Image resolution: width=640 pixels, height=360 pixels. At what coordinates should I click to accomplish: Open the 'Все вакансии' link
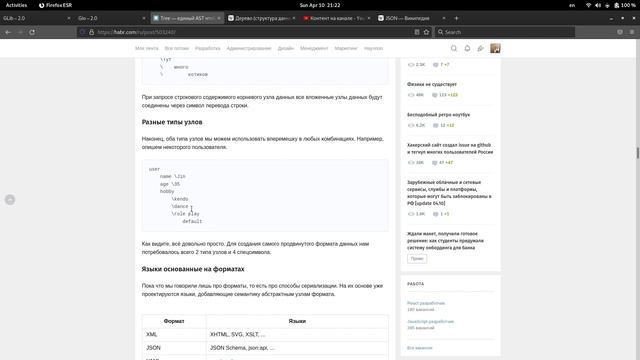420,348
